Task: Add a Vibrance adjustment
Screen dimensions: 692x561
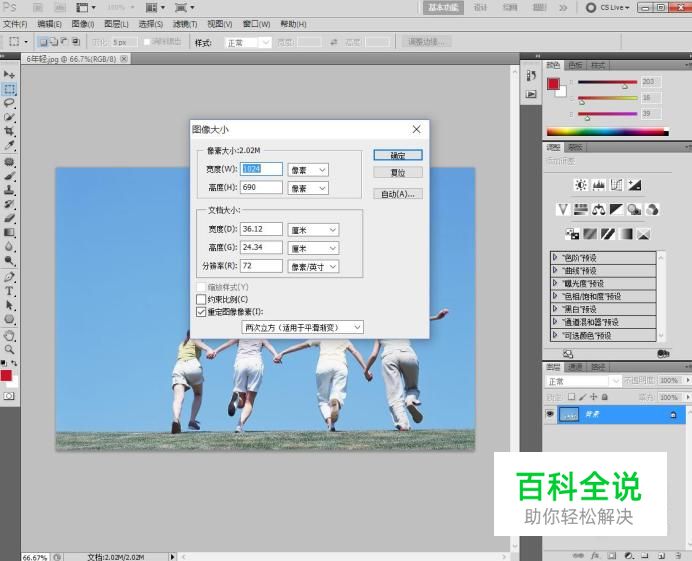Action: [x=563, y=209]
